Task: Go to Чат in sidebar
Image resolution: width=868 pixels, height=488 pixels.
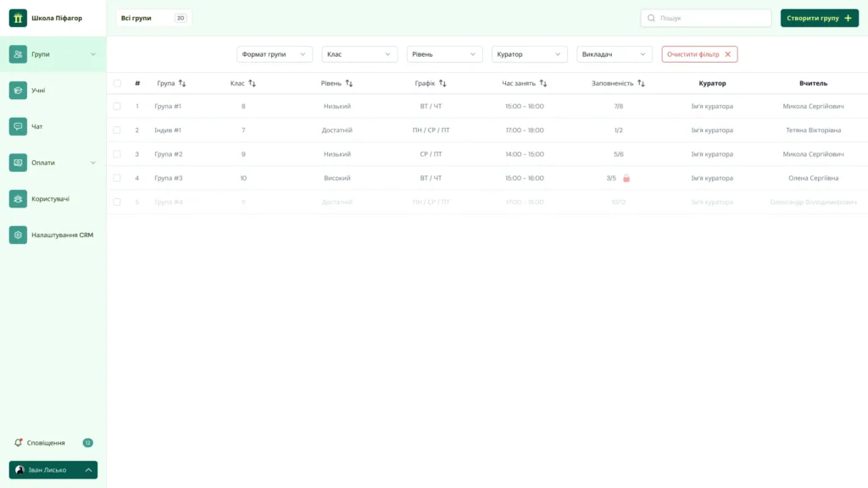Action: coord(53,126)
